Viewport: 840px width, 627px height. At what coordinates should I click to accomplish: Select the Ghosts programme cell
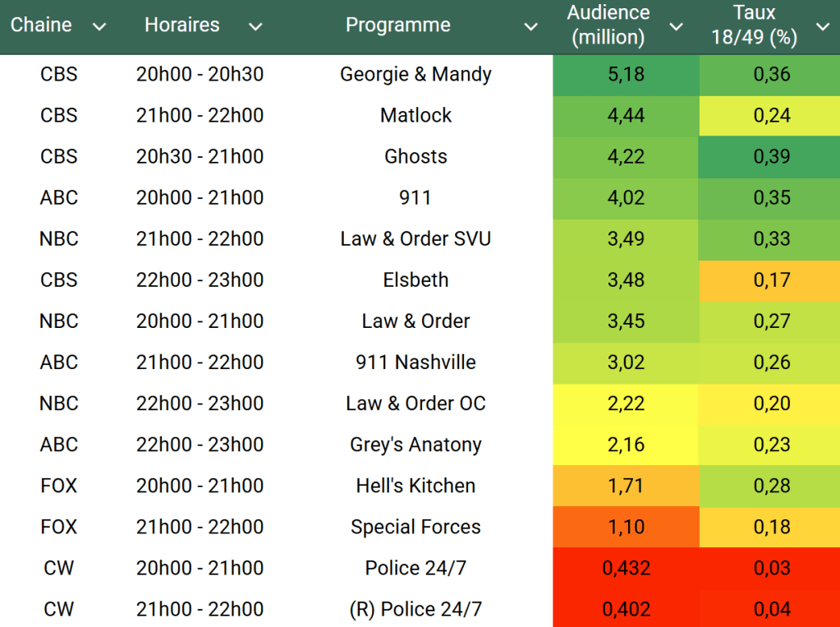(415, 157)
